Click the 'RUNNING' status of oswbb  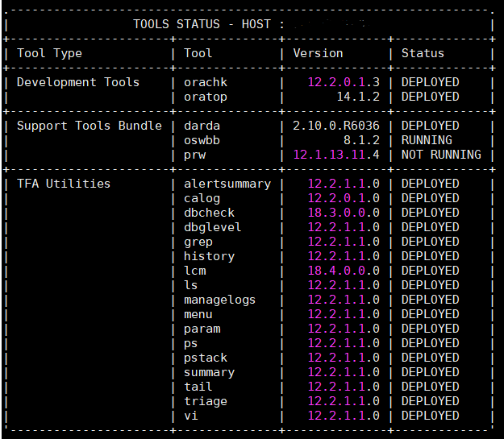click(427, 140)
